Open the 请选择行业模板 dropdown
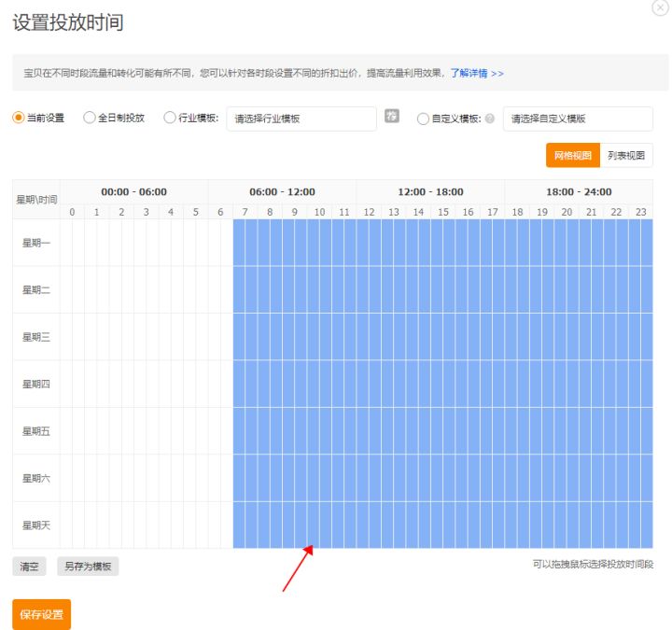The height and width of the screenshot is (630, 672). pyautogui.click(x=301, y=119)
